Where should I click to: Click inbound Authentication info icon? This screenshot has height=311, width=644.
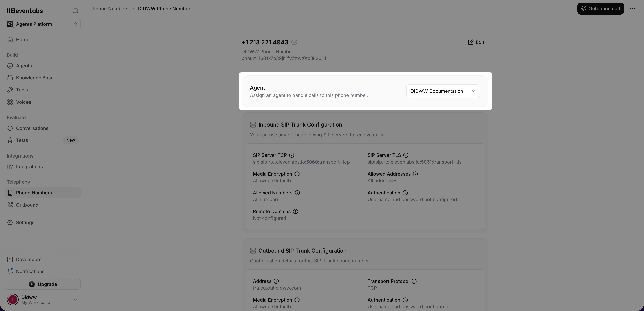[405, 193]
